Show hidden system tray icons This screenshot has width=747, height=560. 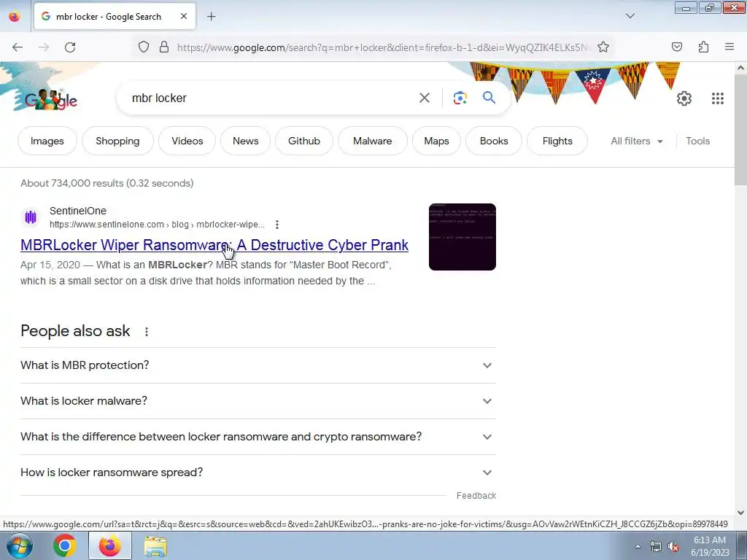pyautogui.click(x=638, y=547)
